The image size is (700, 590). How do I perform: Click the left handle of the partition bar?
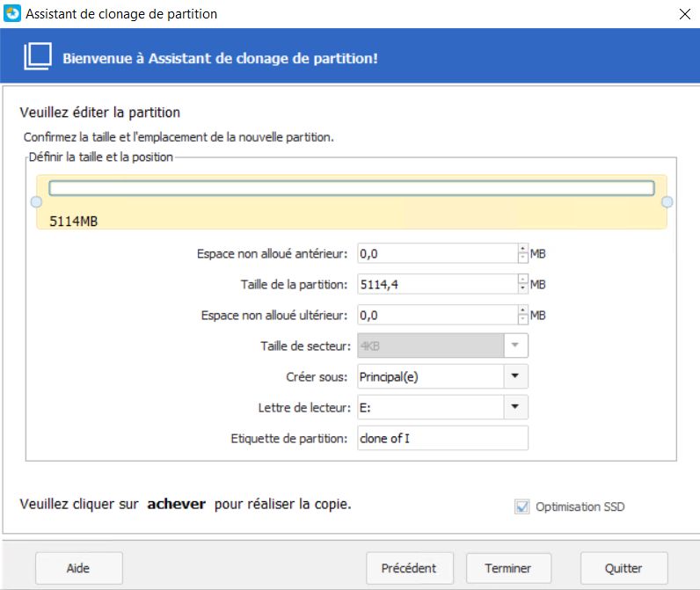(x=36, y=202)
